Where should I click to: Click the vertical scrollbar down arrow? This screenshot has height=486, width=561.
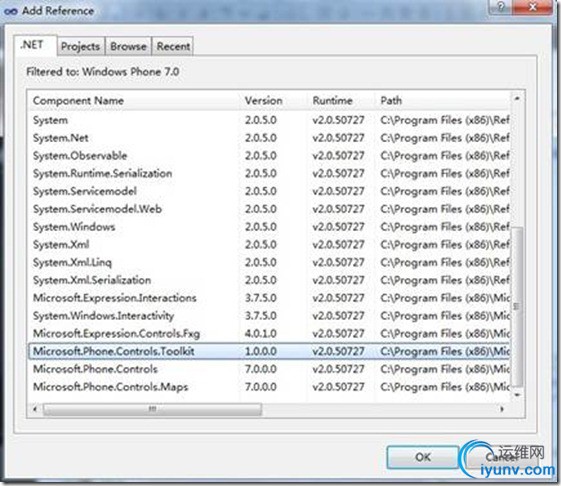[517, 395]
